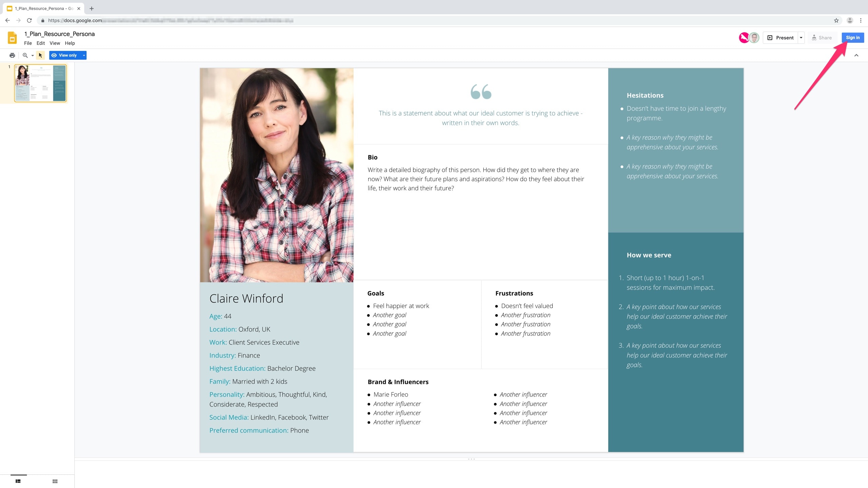Click the 'Location: Oxford, UK' line
The width and height of the screenshot is (868, 488).
[x=240, y=329]
